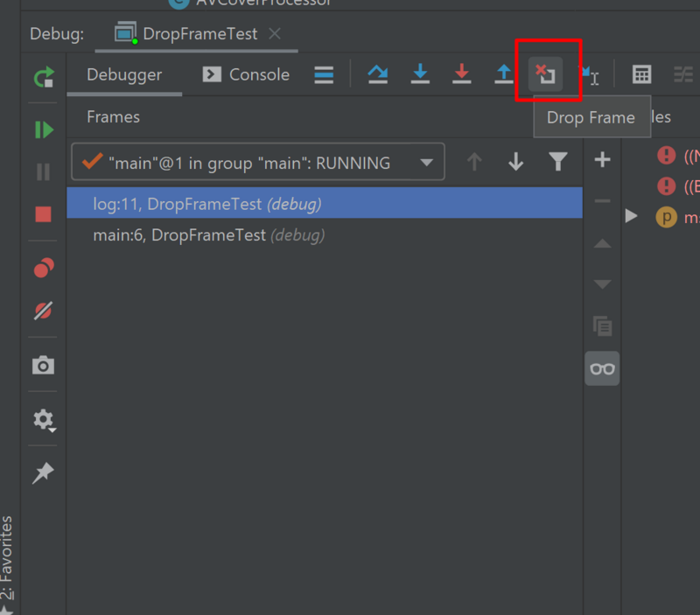This screenshot has width=700, height=615.
Task: Click the Drop Frame icon
Action: tap(545, 74)
